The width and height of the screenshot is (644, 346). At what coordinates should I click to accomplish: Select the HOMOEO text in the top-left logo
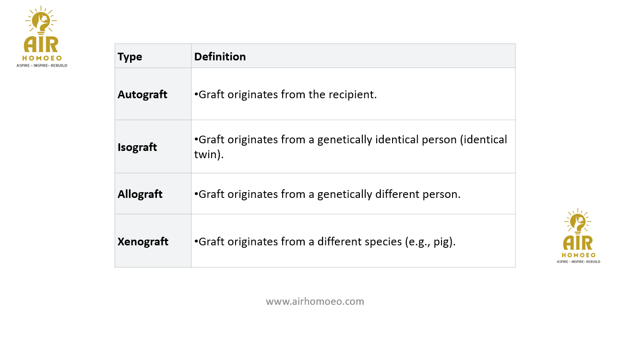click(x=42, y=58)
